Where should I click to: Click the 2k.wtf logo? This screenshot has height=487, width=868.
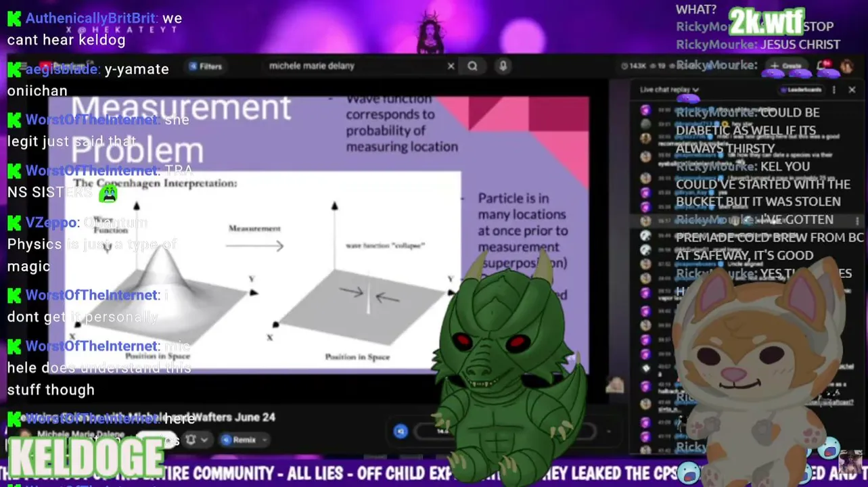(x=767, y=21)
